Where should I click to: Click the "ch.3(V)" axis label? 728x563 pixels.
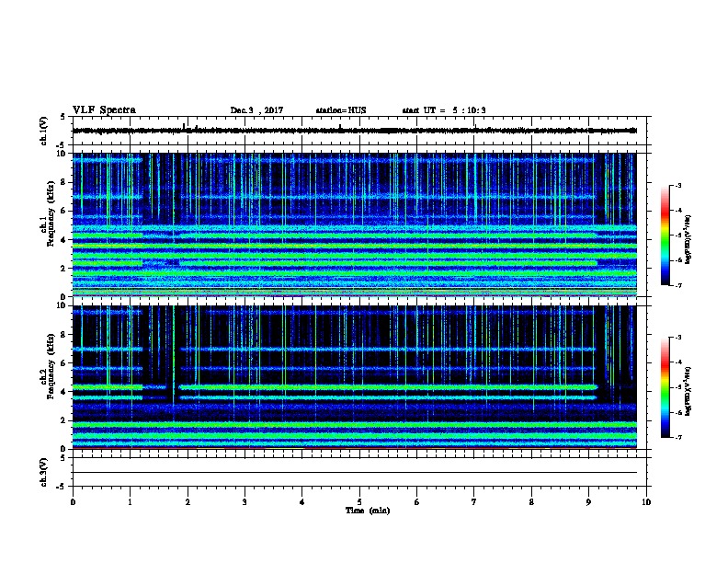point(43,472)
